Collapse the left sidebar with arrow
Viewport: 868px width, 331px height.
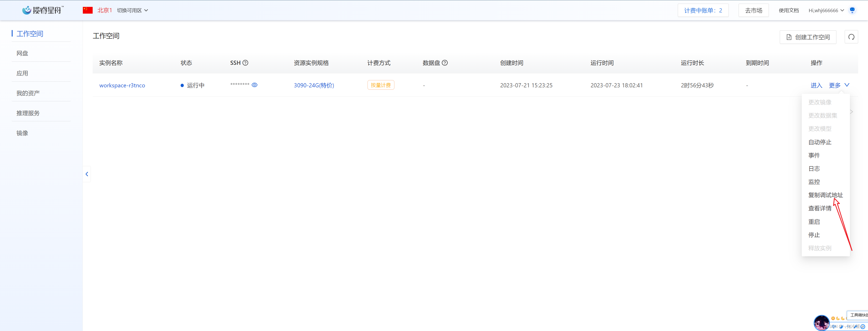[x=87, y=174]
